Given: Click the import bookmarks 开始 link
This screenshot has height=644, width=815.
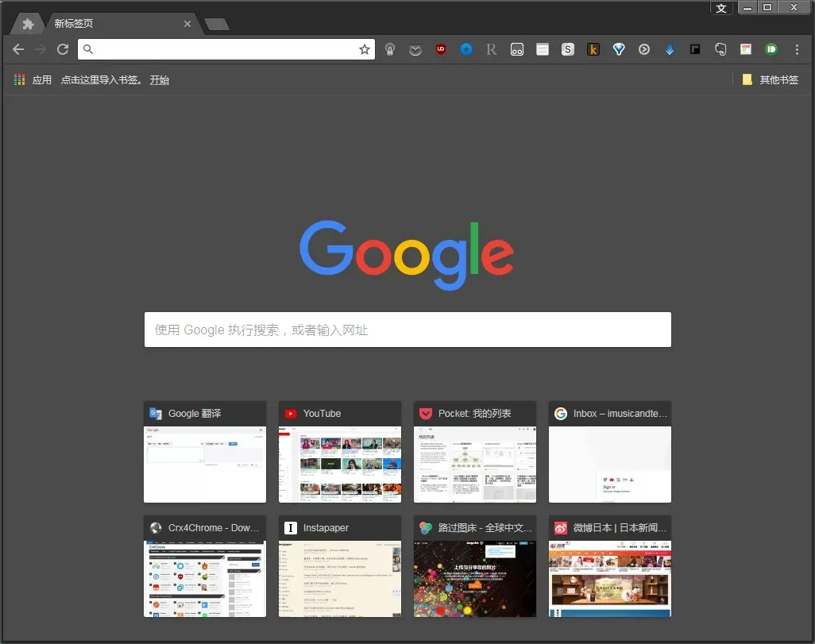Looking at the screenshot, I should [160, 79].
